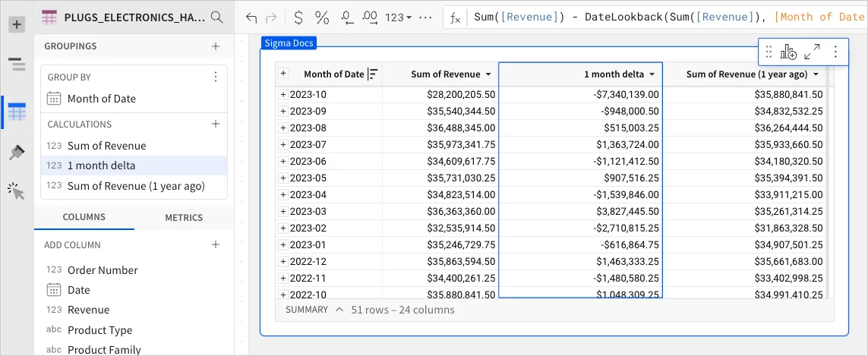Viewport: 868px width, 356px height.
Task: Click the create child chart icon
Action: pyautogui.click(x=788, y=52)
